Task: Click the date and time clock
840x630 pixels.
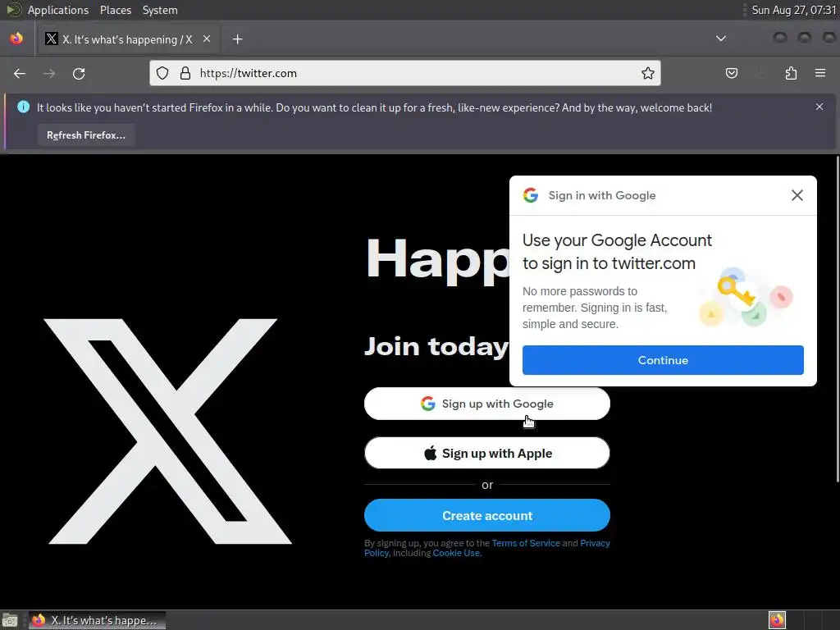Action: (x=793, y=10)
